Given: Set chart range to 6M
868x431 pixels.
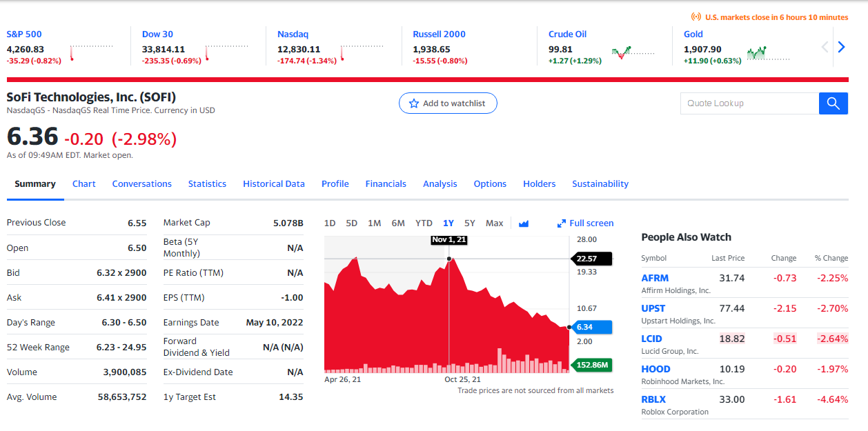Looking at the screenshot, I should [x=398, y=223].
